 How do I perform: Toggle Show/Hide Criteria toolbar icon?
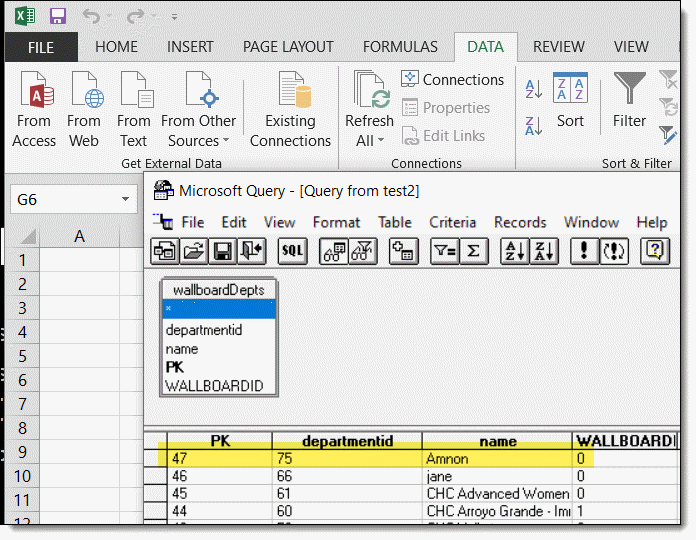pyautogui.click(x=361, y=251)
